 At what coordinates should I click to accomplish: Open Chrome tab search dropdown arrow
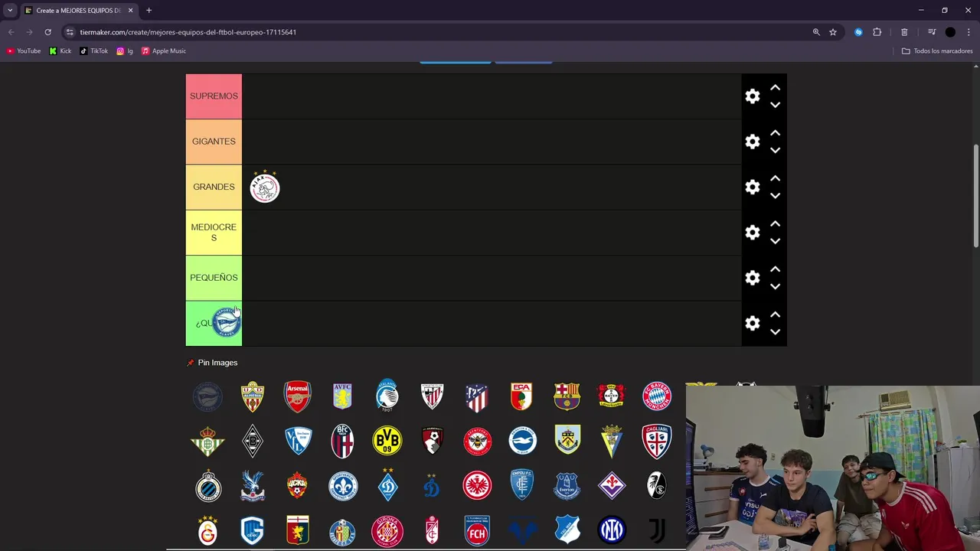tap(10, 10)
